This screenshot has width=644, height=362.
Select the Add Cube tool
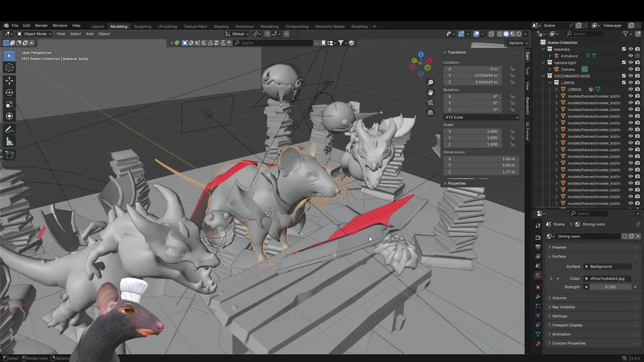pyautogui.click(x=9, y=155)
